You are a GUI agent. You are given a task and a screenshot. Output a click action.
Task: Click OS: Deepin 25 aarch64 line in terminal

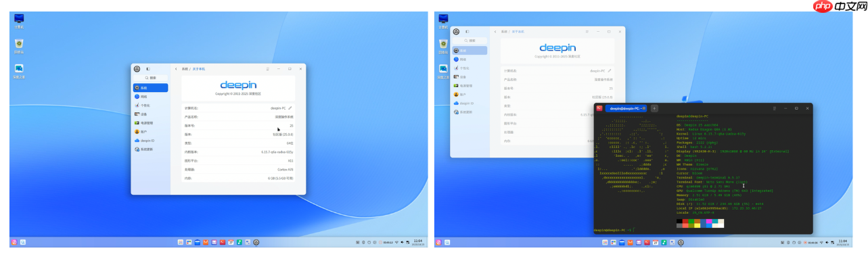pyautogui.click(x=697, y=125)
